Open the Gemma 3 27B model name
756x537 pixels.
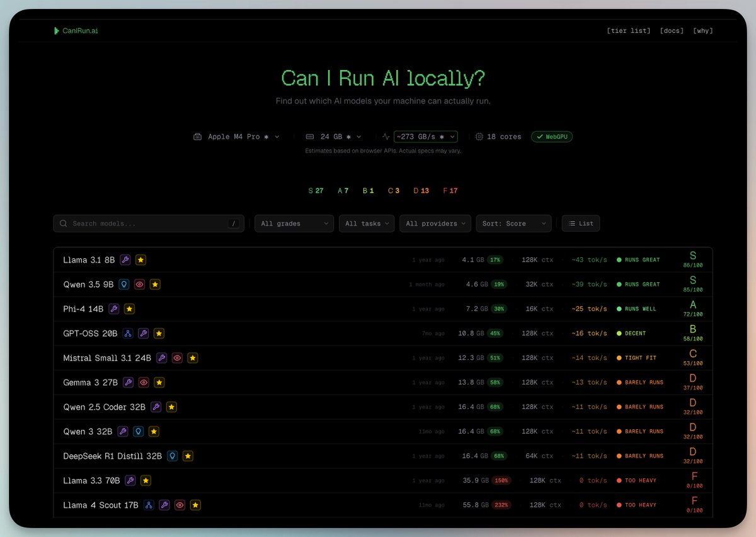point(90,383)
